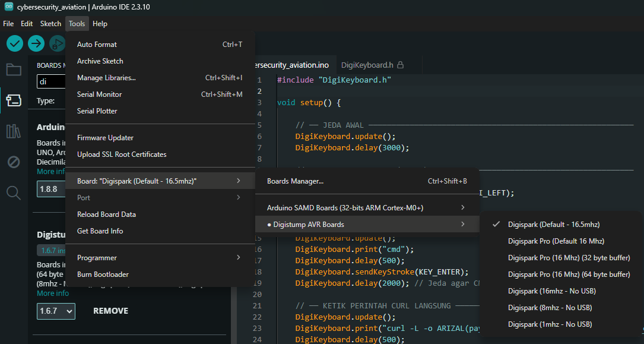
Task: Open the Library Manager sidebar icon
Action: [x=14, y=131]
